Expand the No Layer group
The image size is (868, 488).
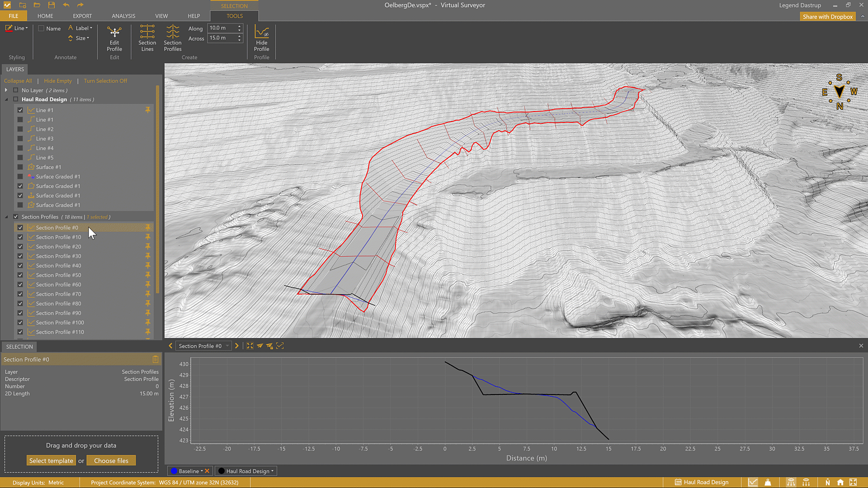point(6,90)
